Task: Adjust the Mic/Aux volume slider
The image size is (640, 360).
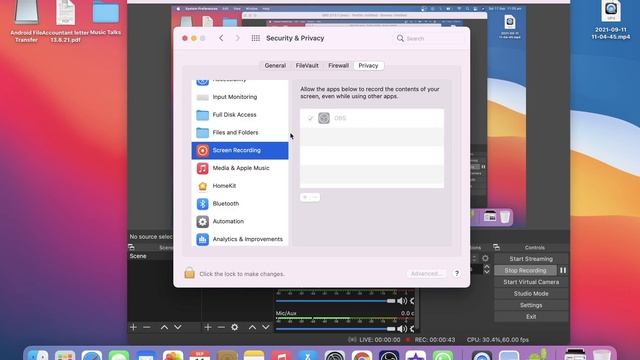Action: click(x=336, y=329)
